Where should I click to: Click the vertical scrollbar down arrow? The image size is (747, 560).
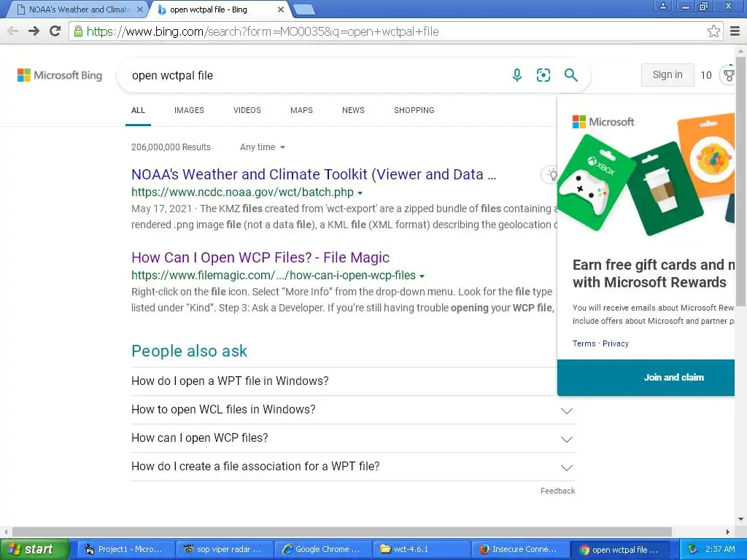coord(740,519)
